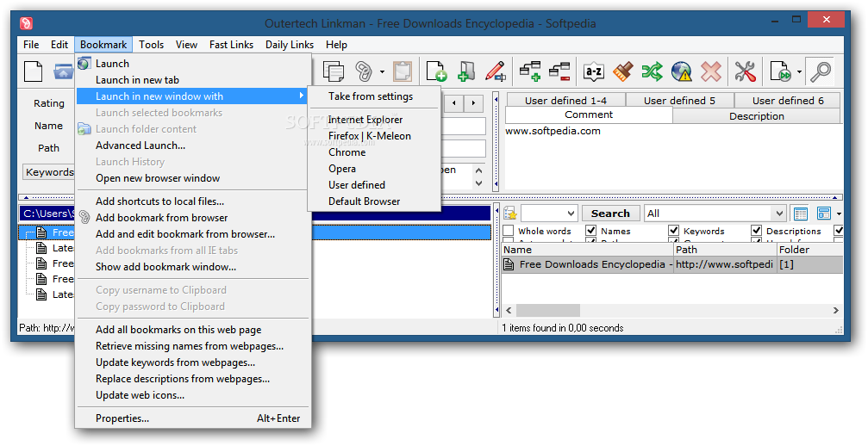The image size is (868, 446).
Task: Click the page with fast-forward arrows icon
Action: point(781,71)
